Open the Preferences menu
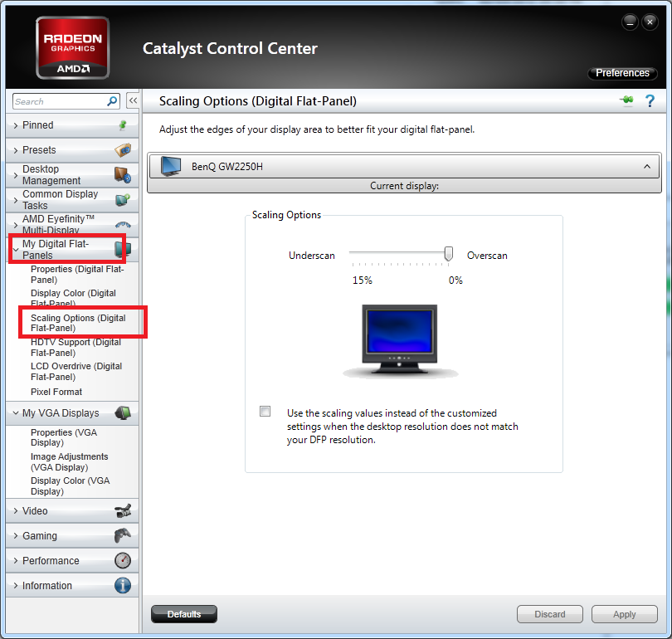This screenshot has height=639, width=672. (x=622, y=73)
